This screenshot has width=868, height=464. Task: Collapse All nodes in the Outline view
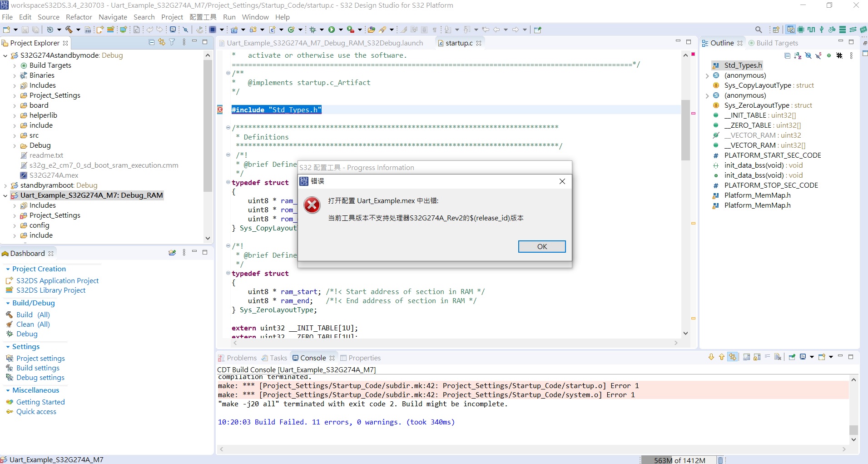[x=788, y=55]
